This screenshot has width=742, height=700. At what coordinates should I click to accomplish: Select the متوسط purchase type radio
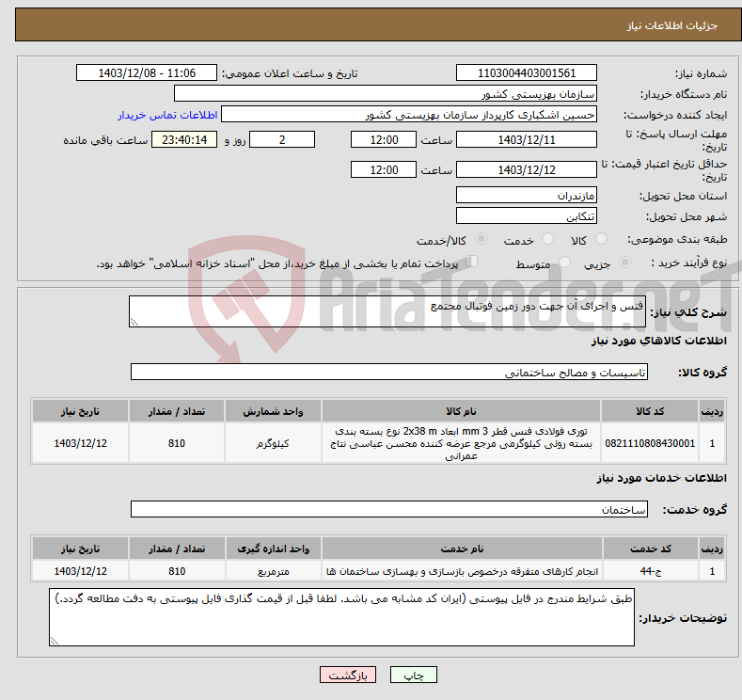click(x=564, y=262)
